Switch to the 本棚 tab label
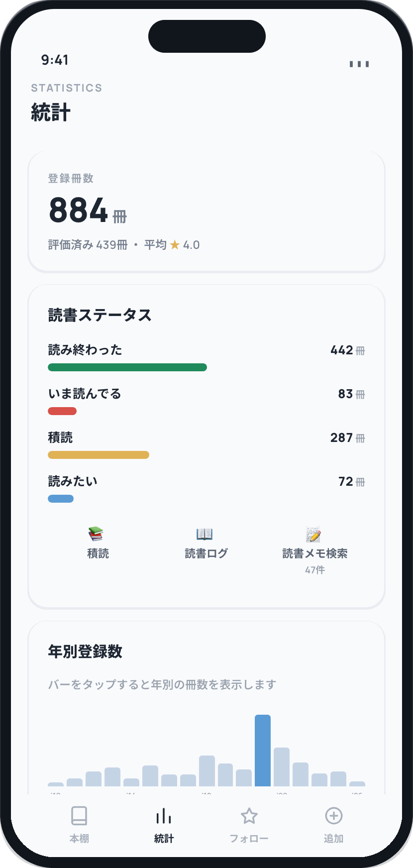Image resolution: width=413 pixels, height=868 pixels. point(79,839)
